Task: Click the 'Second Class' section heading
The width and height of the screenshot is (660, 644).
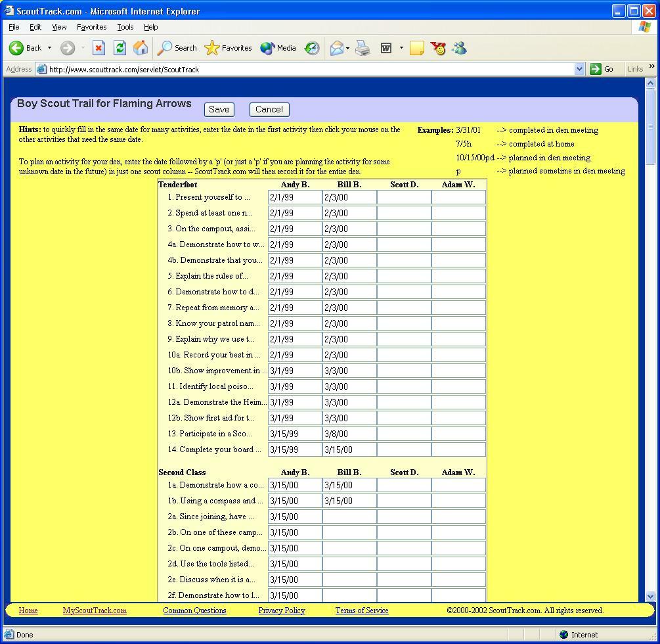Action: coord(182,472)
